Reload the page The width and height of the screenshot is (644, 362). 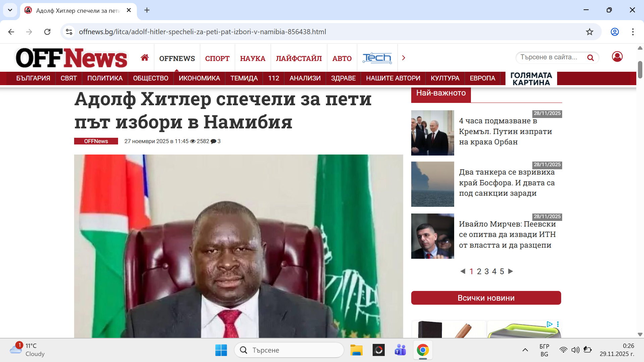pyautogui.click(x=47, y=32)
